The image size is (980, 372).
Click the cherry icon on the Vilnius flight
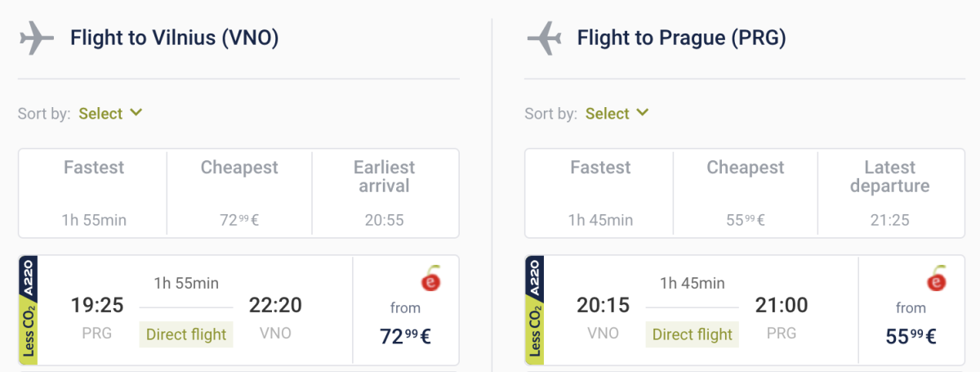[x=430, y=279]
